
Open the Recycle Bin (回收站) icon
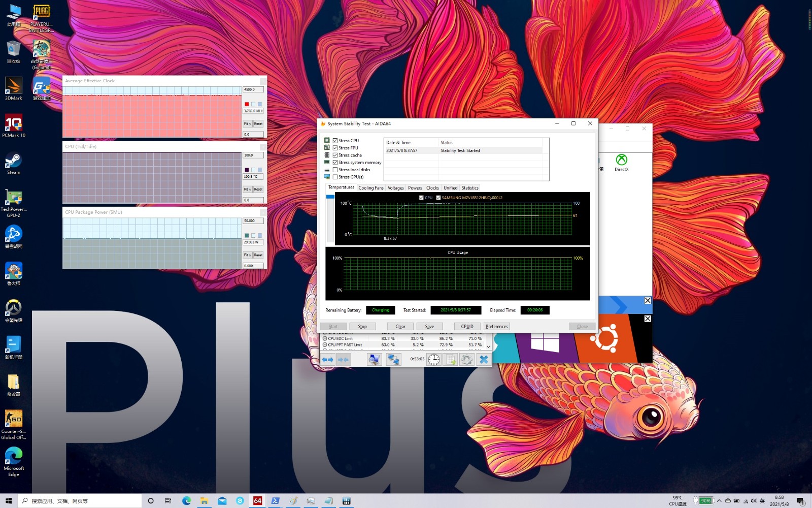(x=14, y=52)
